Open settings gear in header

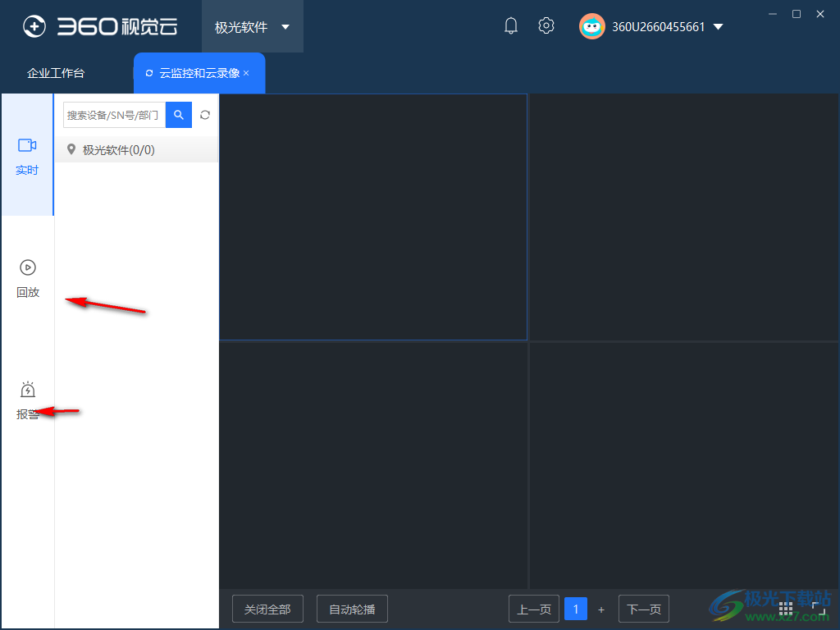(546, 25)
